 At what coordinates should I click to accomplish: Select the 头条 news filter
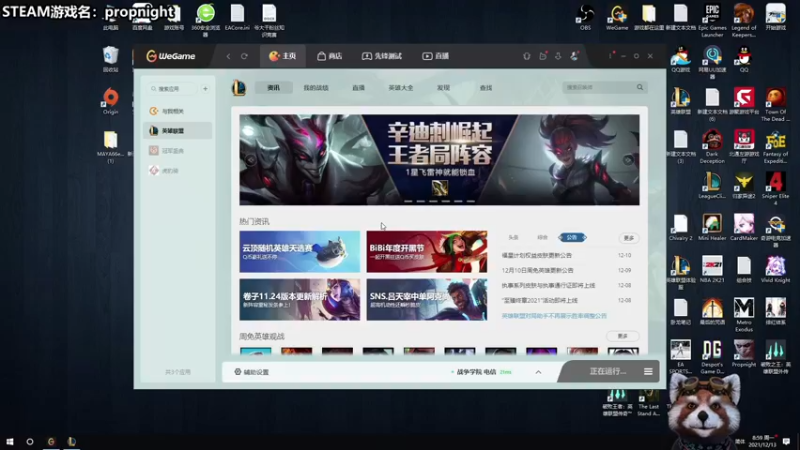(x=513, y=237)
